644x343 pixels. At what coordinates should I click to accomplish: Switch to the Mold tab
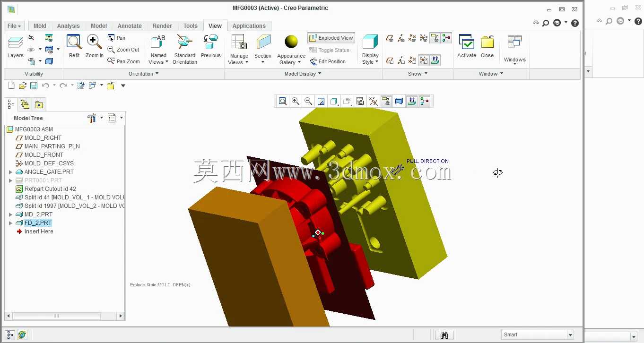click(x=40, y=26)
